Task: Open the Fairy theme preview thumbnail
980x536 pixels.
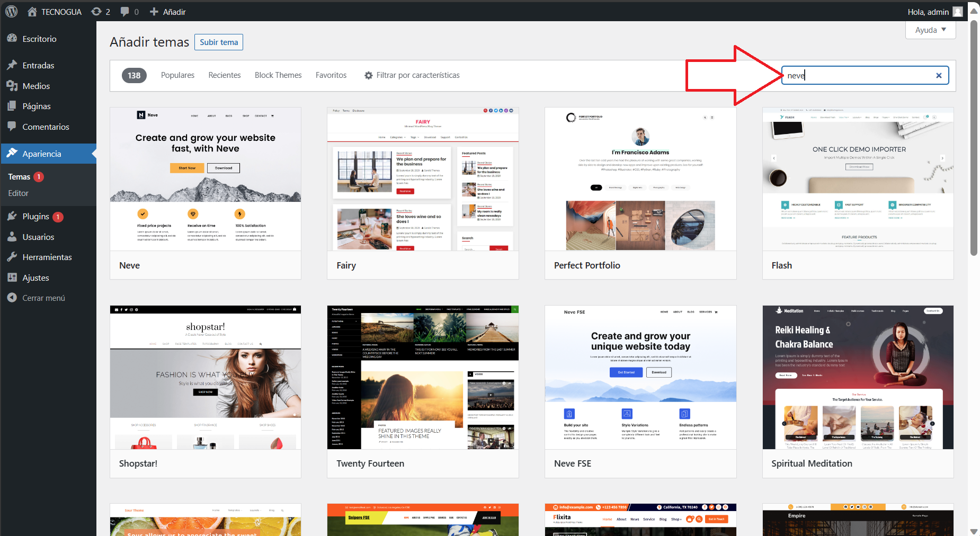Action: coord(423,179)
